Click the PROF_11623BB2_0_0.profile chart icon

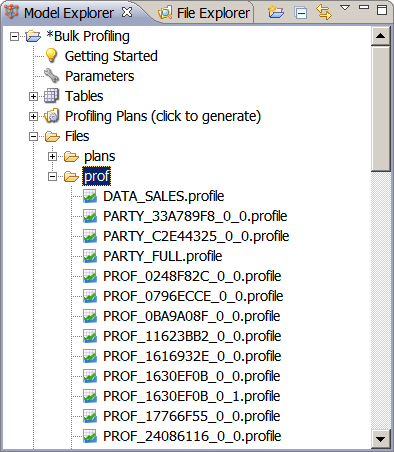pos(90,336)
